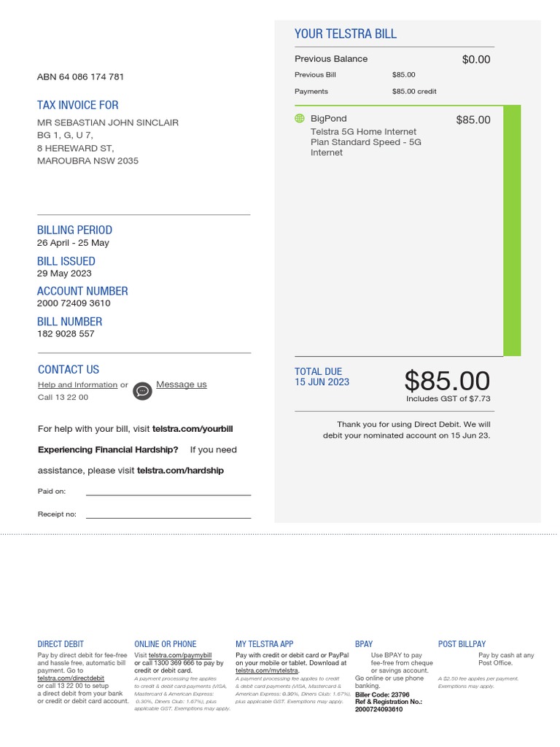Open the telstra.com/mytelstra link
The height and width of the screenshot is (747, 560).
pos(266,670)
